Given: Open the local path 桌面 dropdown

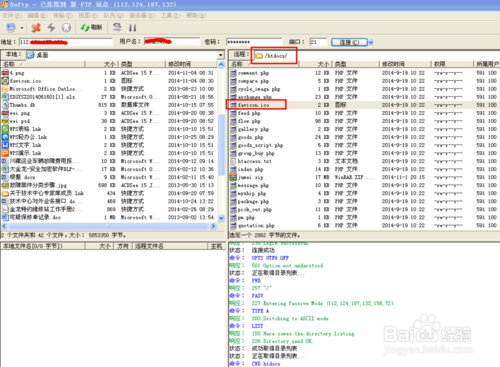Looking at the screenshot, I should [221, 55].
